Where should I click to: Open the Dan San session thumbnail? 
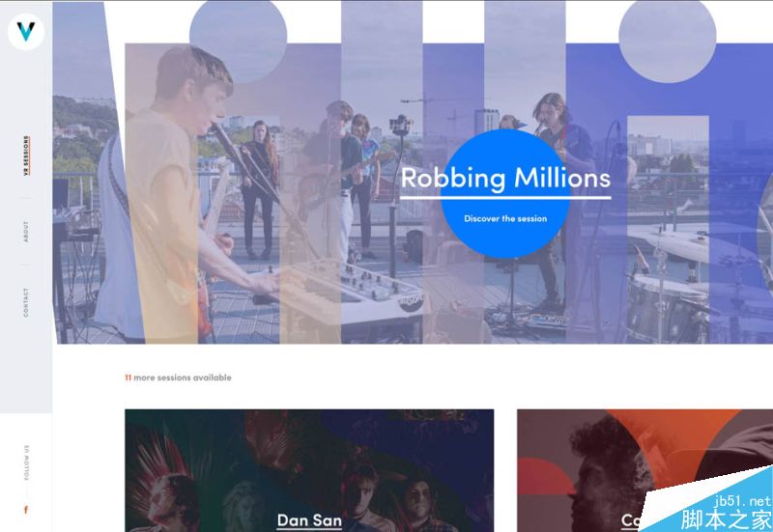pos(309,470)
